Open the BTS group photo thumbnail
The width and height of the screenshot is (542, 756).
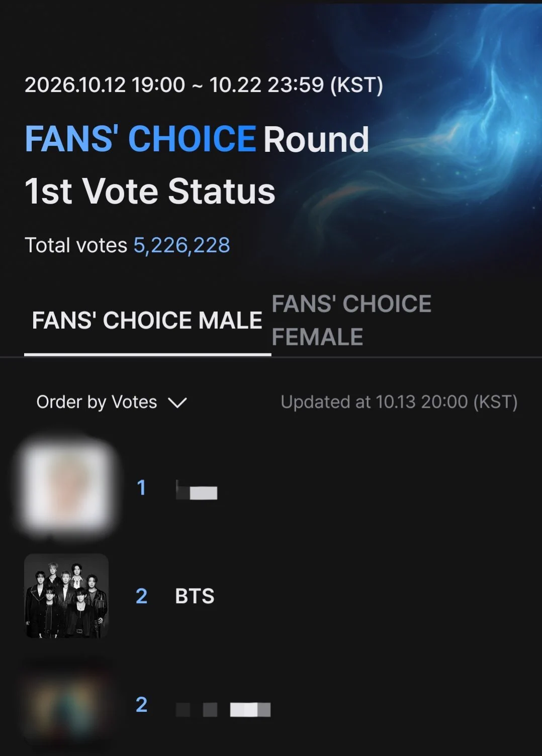click(66, 596)
